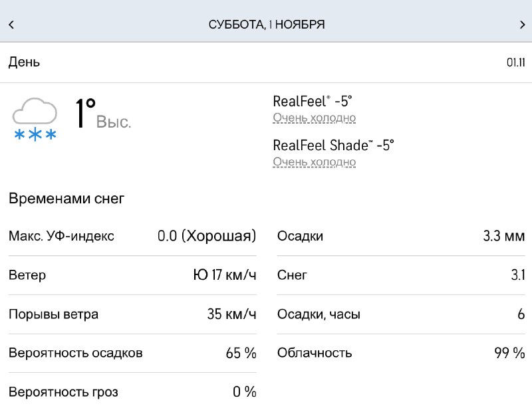The height and width of the screenshot is (418, 532).
Task: Go to previous day with left arrow
Action: click(11, 25)
